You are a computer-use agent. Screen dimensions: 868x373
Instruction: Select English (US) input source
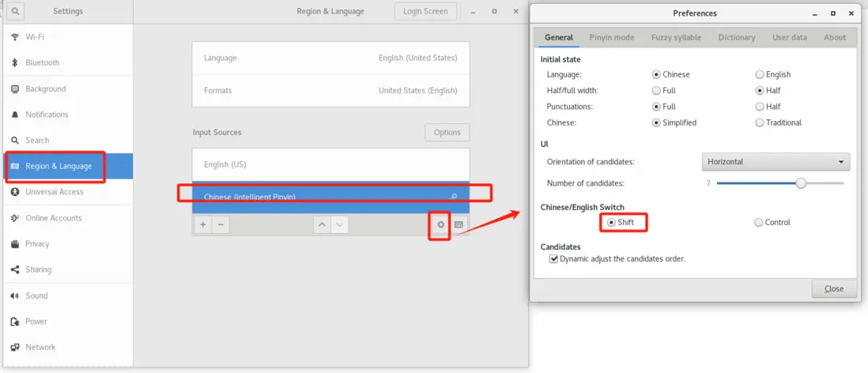[x=330, y=164]
